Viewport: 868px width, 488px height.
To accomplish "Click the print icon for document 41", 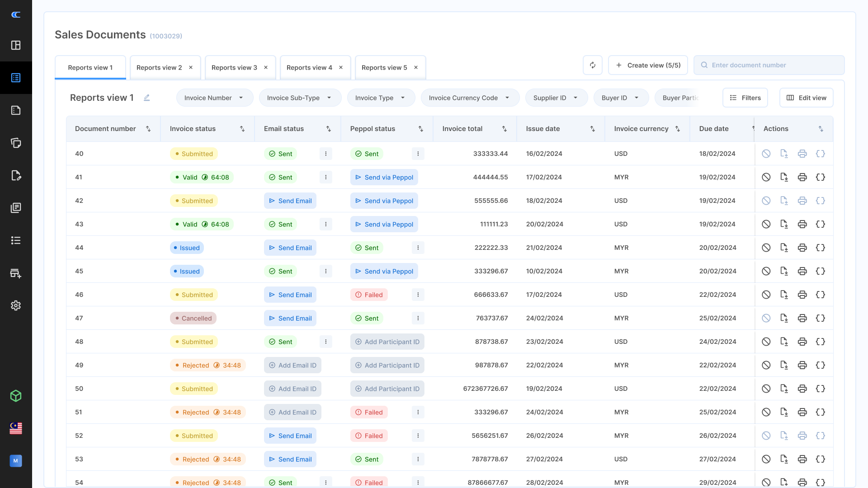I will coord(802,177).
